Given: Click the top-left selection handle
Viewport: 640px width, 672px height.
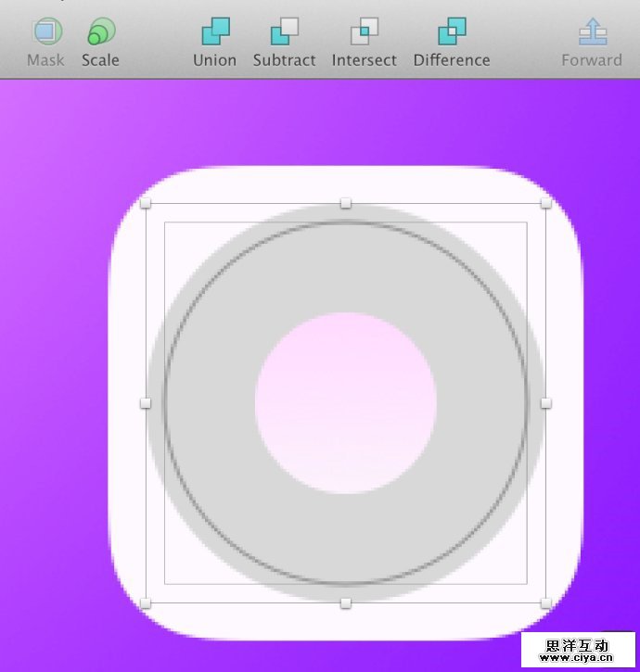Looking at the screenshot, I should (x=146, y=203).
